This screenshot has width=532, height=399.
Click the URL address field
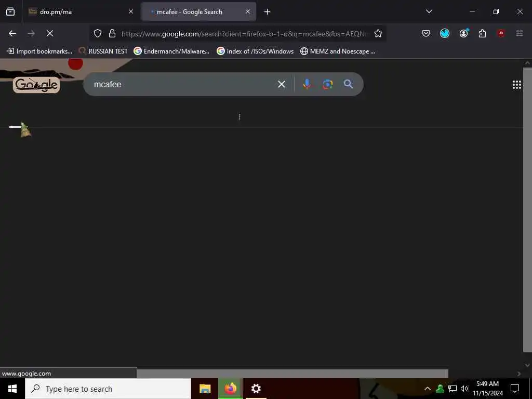tap(244, 34)
